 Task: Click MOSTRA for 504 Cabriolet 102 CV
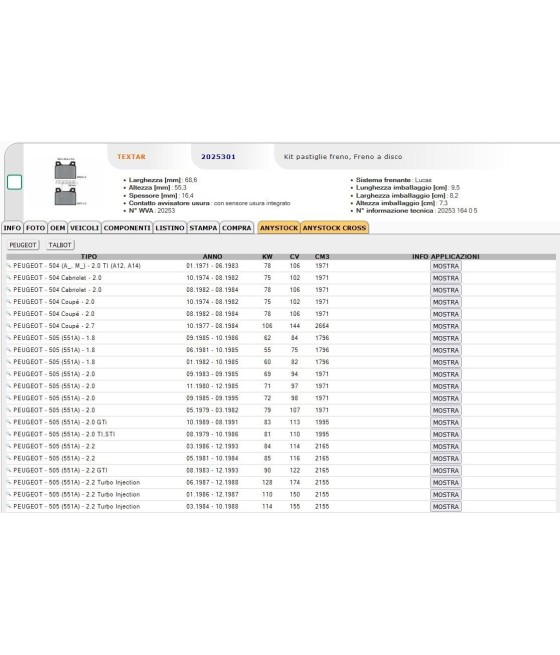click(446, 278)
